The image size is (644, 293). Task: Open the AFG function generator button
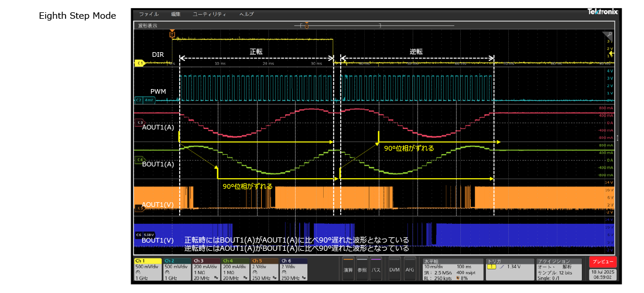410,270
